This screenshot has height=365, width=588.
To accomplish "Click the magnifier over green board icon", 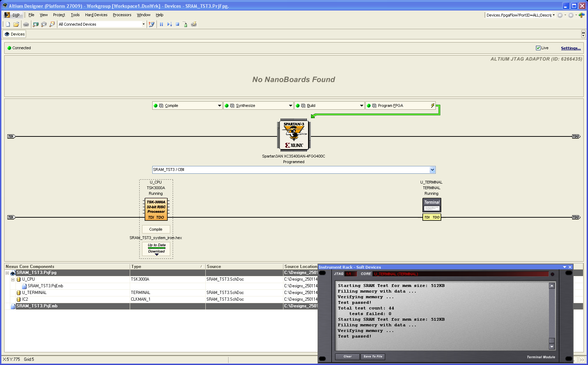I will tap(36, 24).
